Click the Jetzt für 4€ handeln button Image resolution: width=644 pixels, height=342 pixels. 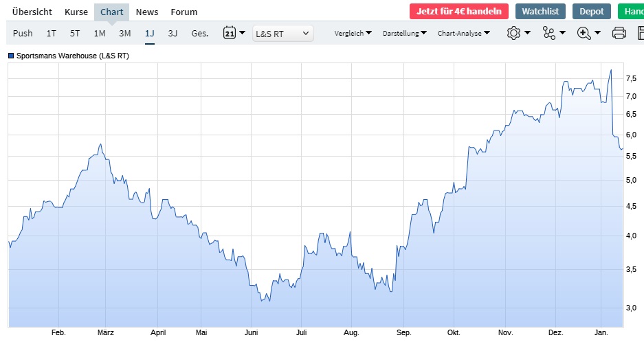click(x=458, y=12)
